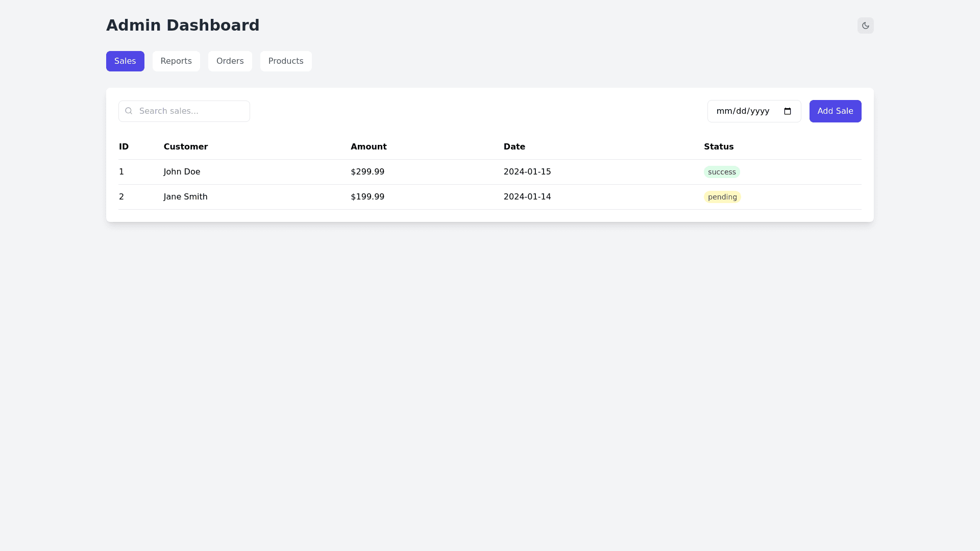980x551 pixels.
Task: Click the $199.99 amount for Jane Smith
Action: [x=367, y=197]
